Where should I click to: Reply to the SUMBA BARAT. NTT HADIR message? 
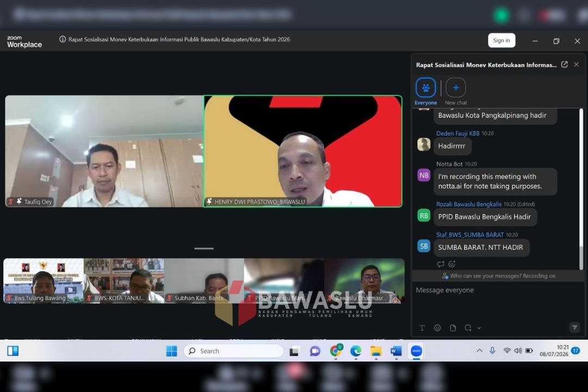(x=440, y=264)
